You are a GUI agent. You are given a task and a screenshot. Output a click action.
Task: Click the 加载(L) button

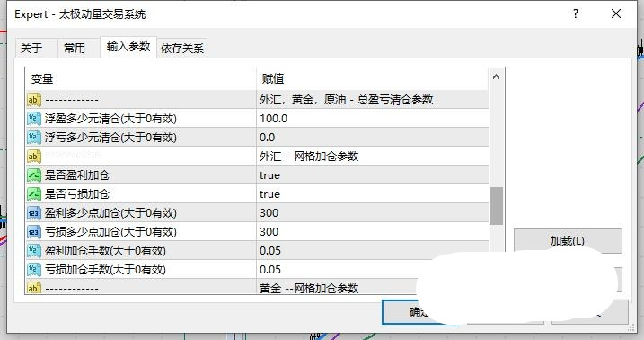click(568, 240)
